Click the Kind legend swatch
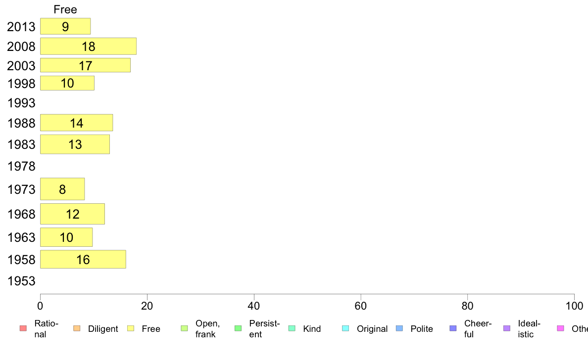This screenshot has width=588, height=364. pyautogui.click(x=292, y=328)
